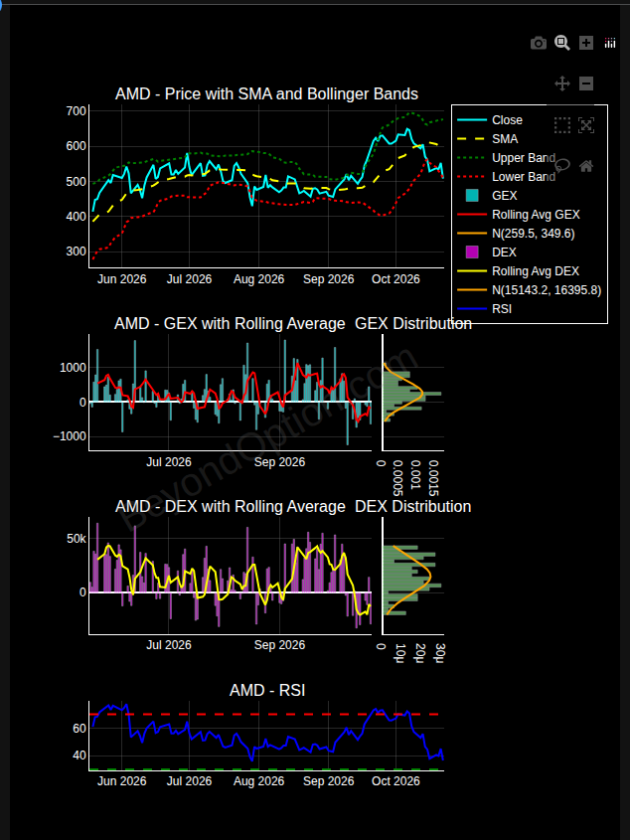The width and height of the screenshot is (630, 840).
Task: Select the Box Select dotted-square tool
Action: (x=562, y=125)
